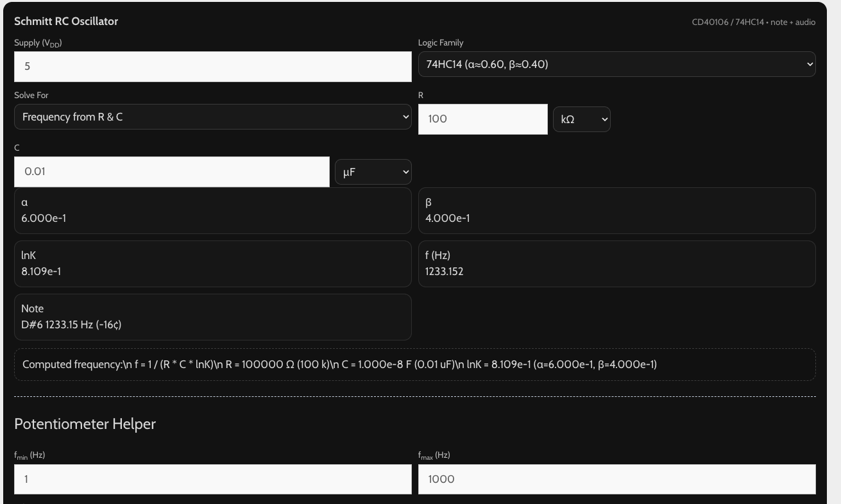The width and height of the screenshot is (841, 504).
Task: Click the Schmitt RC Oscillator title
Action: 66,22
